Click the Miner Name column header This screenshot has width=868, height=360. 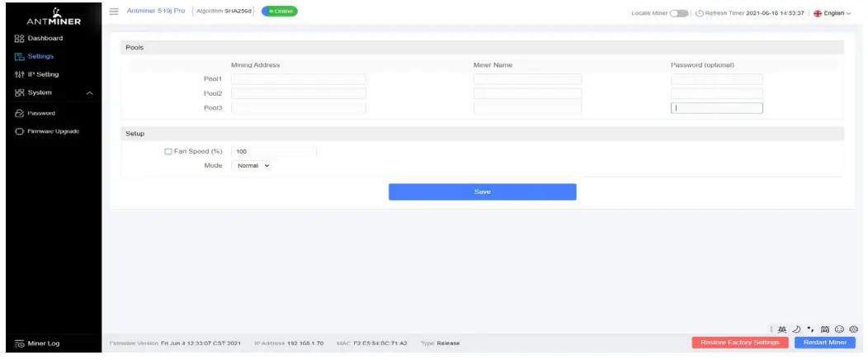click(x=493, y=64)
